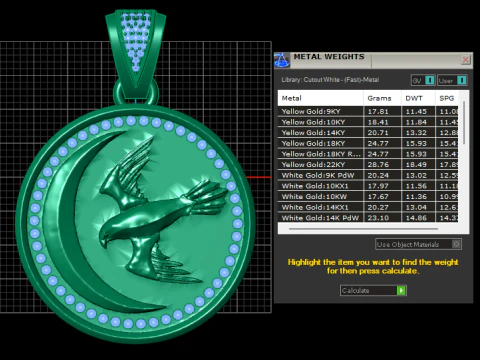Click the pendant's gem-set bail
Image resolution: width=480 pixels, height=360 pixels.
(x=136, y=50)
